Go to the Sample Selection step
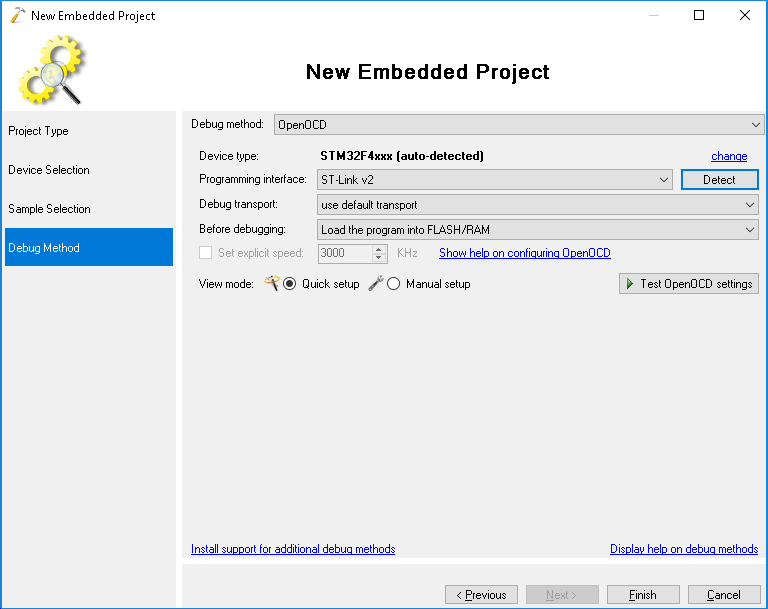Image resolution: width=768 pixels, height=609 pixels. 89,209
